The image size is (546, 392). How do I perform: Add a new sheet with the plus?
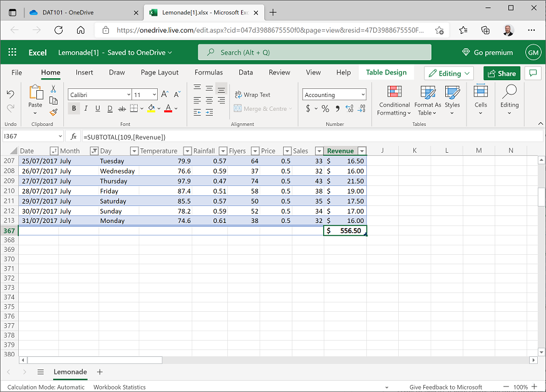point(99,372)
